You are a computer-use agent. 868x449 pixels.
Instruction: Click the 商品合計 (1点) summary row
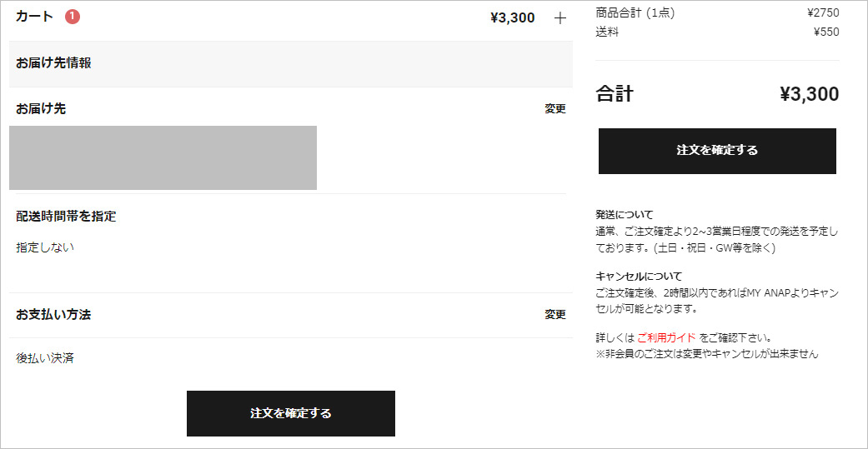717,12
